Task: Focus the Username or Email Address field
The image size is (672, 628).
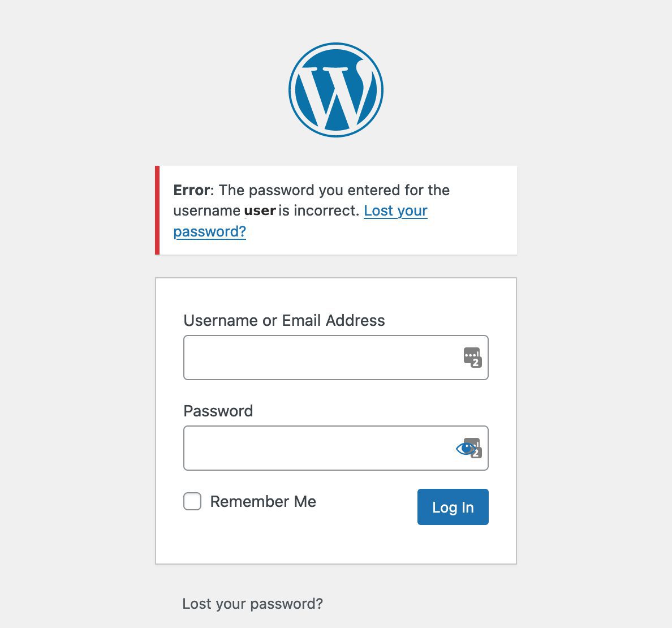Action: 322,358
